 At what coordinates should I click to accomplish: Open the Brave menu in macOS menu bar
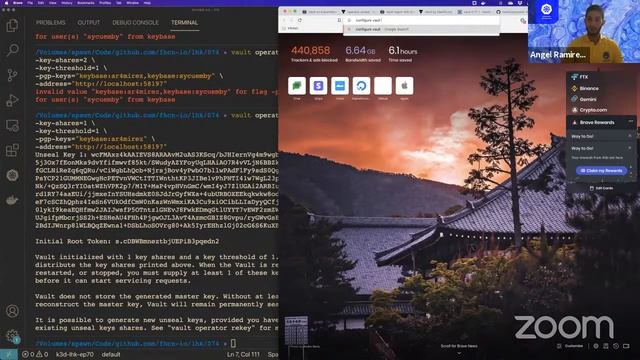[x=18, y=3]
